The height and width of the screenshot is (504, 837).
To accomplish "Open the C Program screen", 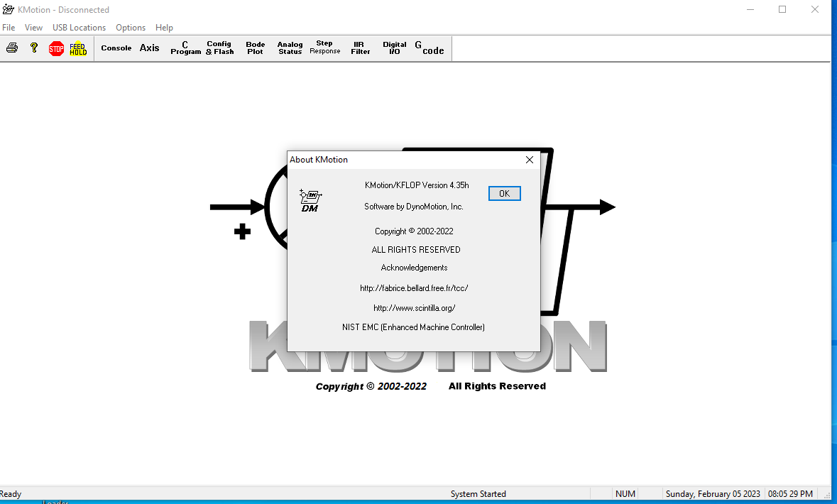I will coord(185,48).
